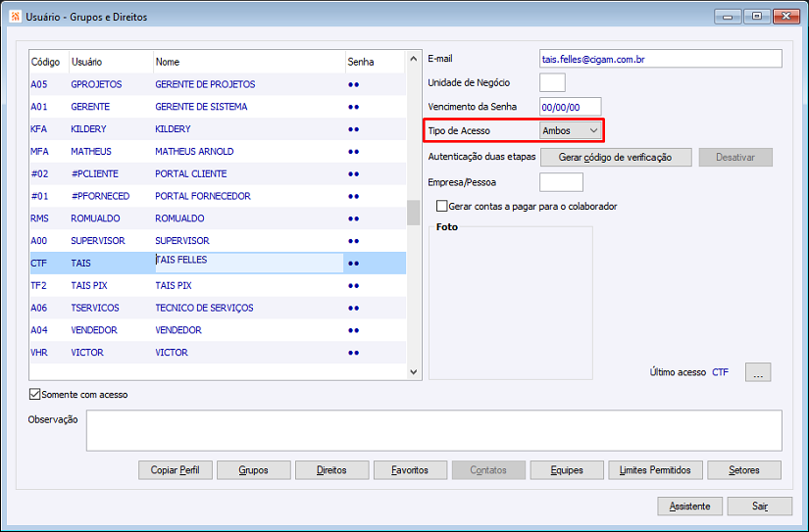Click the 'Empresa/Pessoa' input box
This screenshot has height=532, width=809.
[561, 182]
